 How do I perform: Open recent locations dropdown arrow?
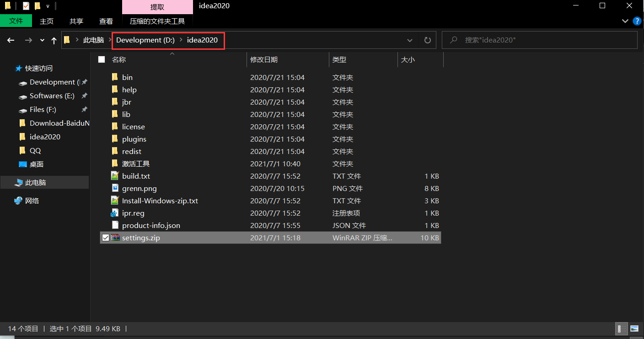click(x=42, y=40)
